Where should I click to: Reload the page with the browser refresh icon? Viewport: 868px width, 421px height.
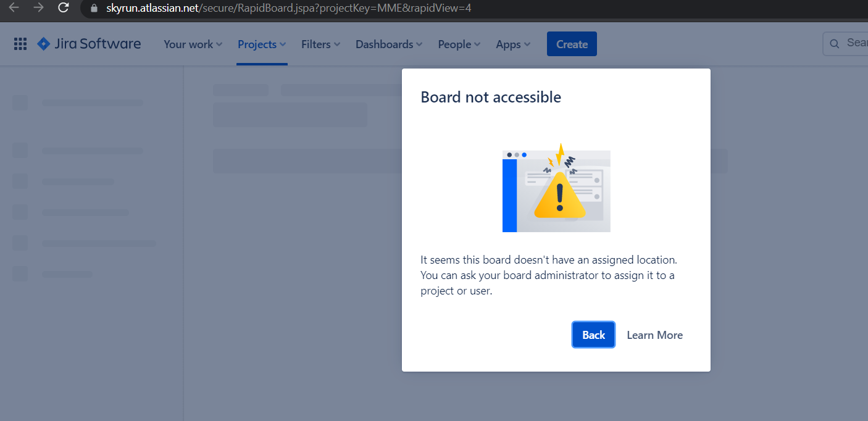pyautogui.click(x=63, y=8)
